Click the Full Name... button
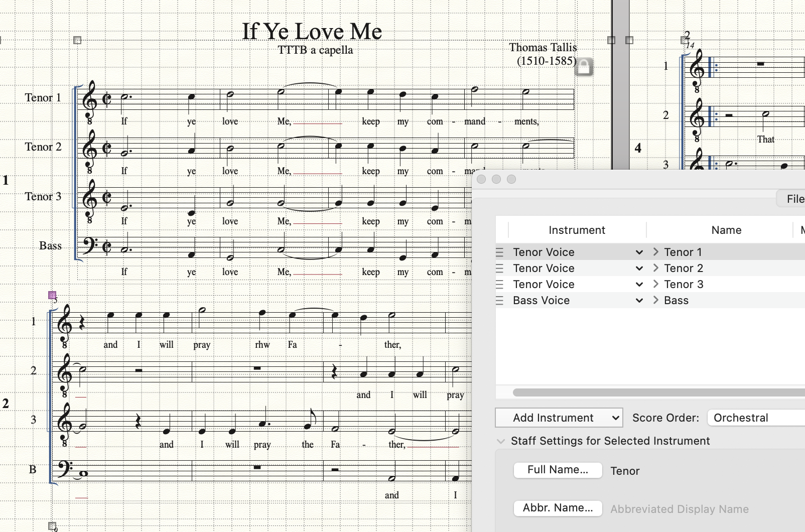 [x=558, y=470]
